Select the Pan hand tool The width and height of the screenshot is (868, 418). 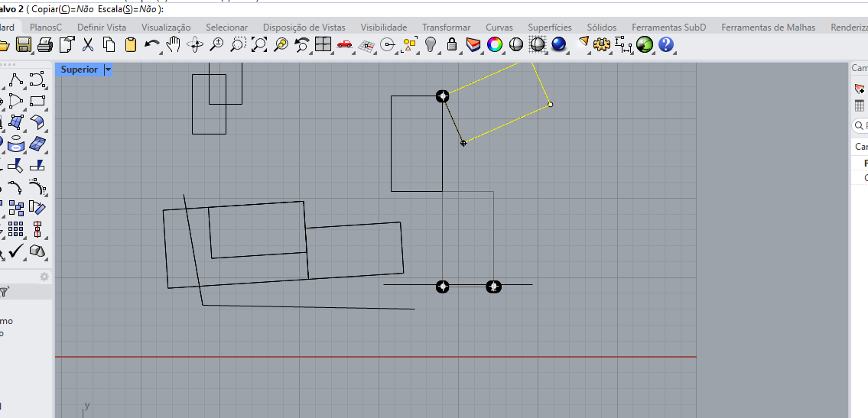[x=174, y=44]
